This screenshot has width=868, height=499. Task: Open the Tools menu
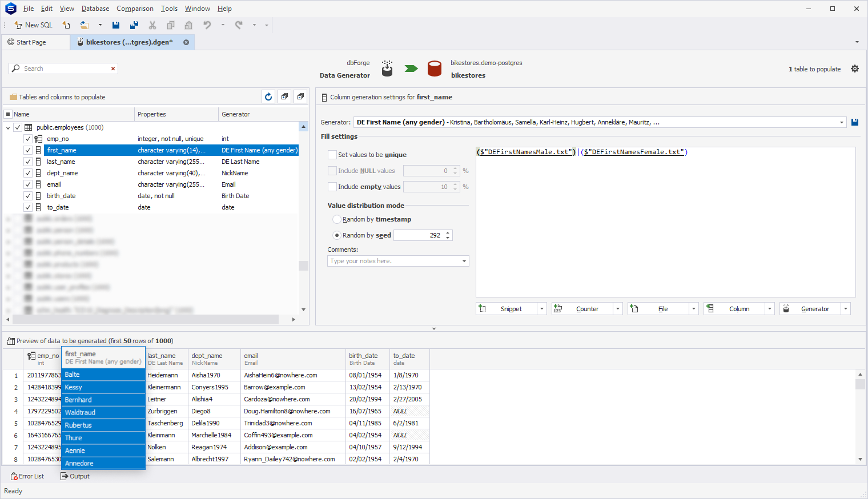click(169, 9)
